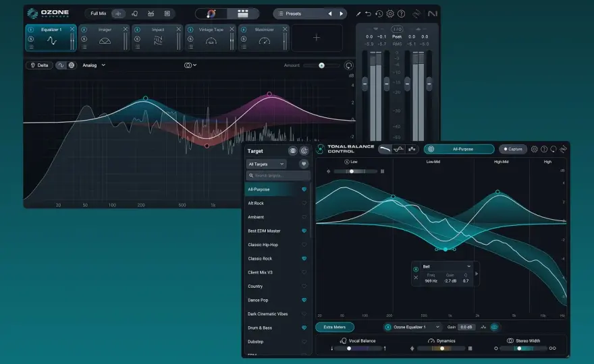Select the Maximizer module dial icon

[264, 41]
